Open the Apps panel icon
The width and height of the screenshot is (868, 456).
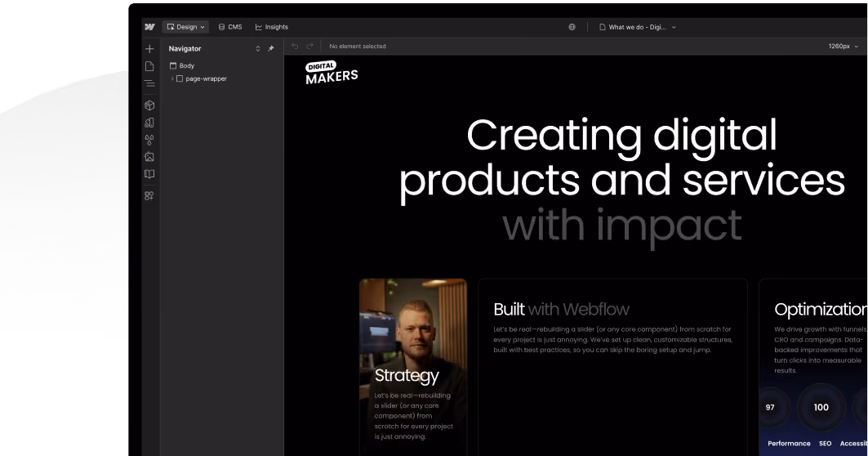tap(149, 195)
